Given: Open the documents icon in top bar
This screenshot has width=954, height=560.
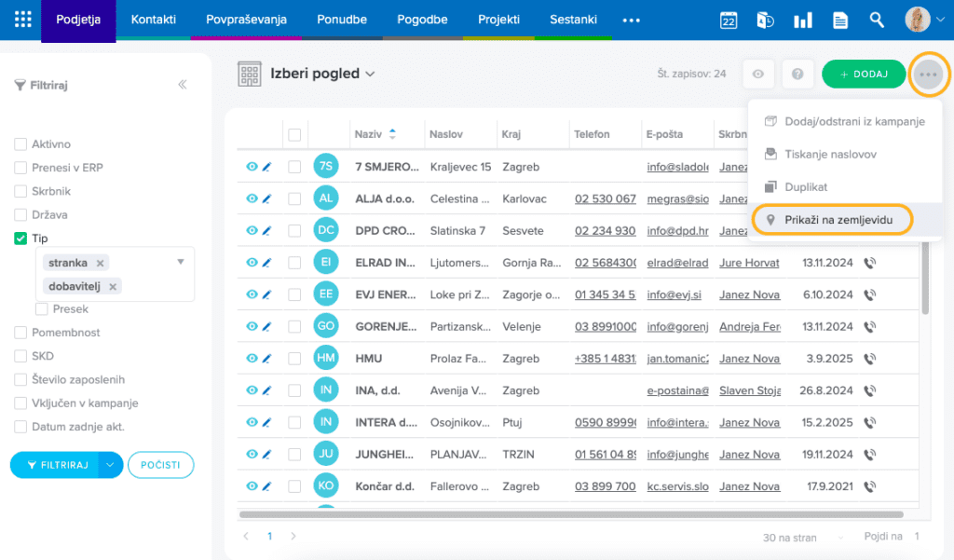Looking at the screenshot, I should pos(840,20).
